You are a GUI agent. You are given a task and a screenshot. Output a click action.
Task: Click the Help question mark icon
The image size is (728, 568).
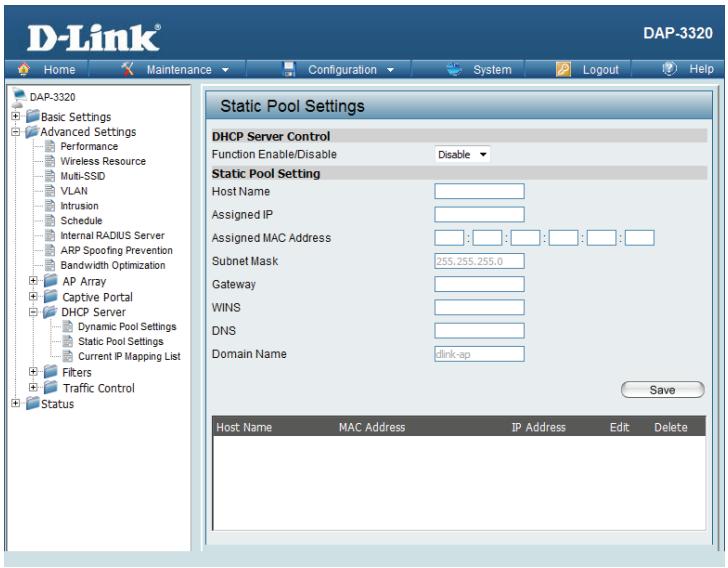tap(670, 69)
